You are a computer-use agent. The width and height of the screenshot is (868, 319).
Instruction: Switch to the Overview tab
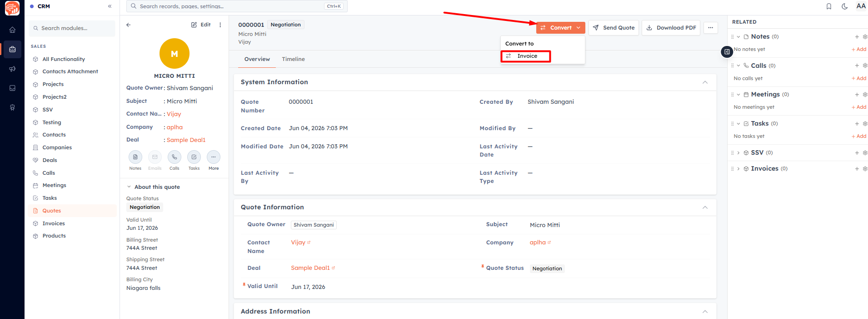point(257,59)
